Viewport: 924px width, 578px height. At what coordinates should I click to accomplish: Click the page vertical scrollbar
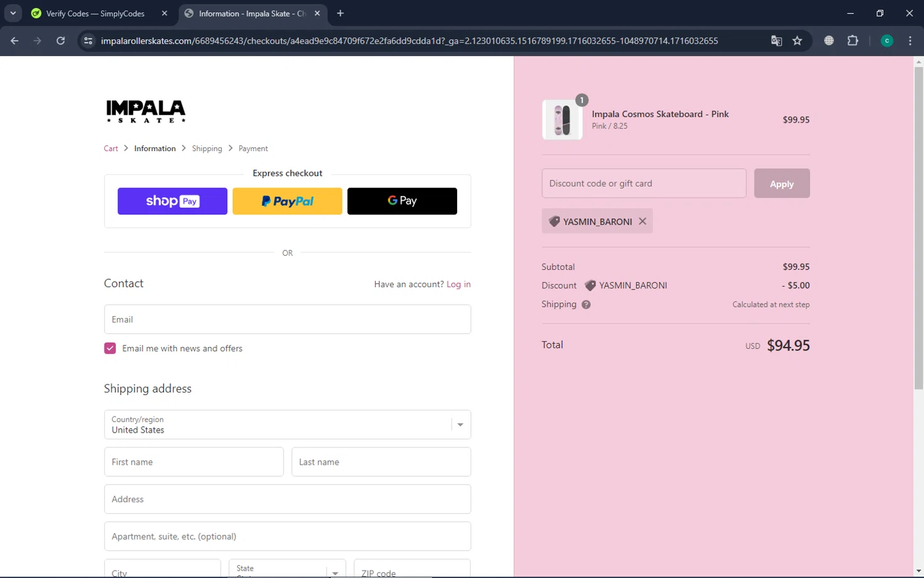point(918,228)
